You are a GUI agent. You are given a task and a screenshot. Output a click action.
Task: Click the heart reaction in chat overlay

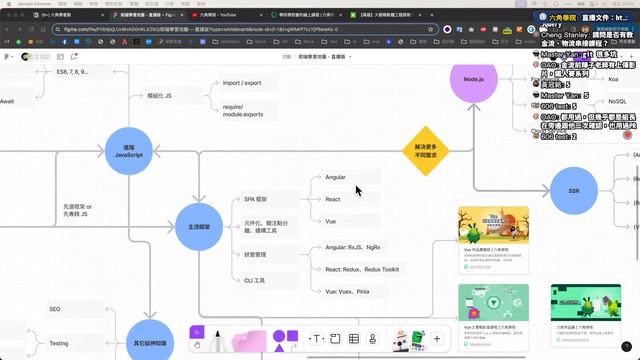[x=627, y=135]
